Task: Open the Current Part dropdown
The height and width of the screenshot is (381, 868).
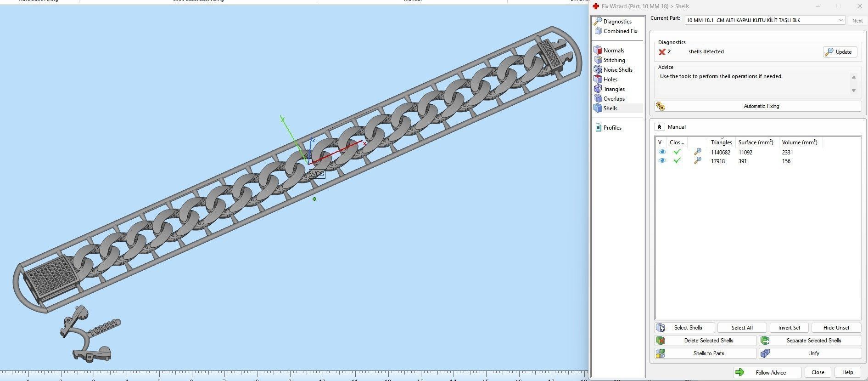Action: tap(765, 20)
